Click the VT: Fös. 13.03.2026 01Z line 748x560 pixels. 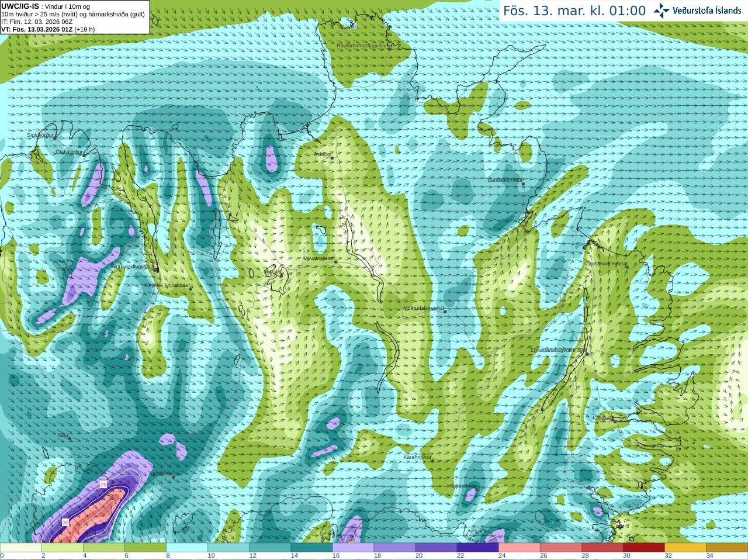48,29
